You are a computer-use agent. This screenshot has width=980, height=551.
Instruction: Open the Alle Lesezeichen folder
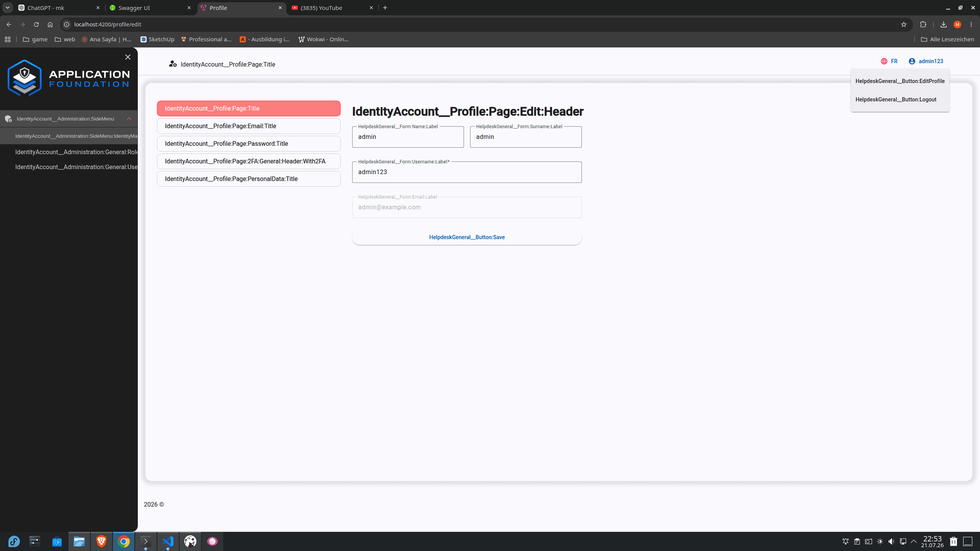(947, 39)
